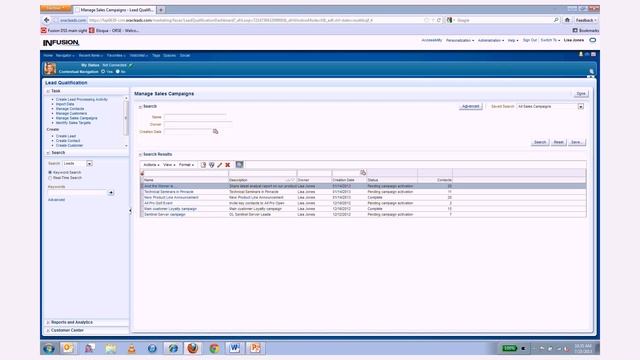Open Outlook from the Windows taskbar

[68, 348]
